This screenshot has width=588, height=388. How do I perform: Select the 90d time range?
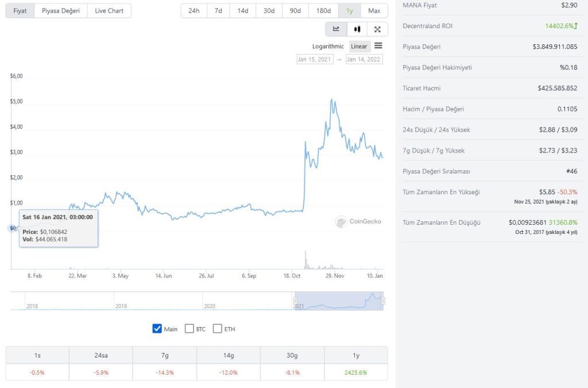click(295, 10)
